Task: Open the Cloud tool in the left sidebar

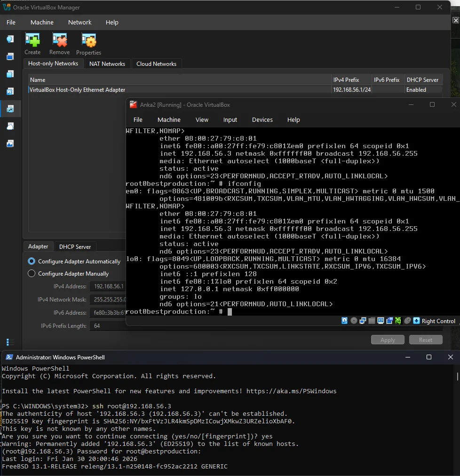Action: pyautogui.click(x=10, y=126)
